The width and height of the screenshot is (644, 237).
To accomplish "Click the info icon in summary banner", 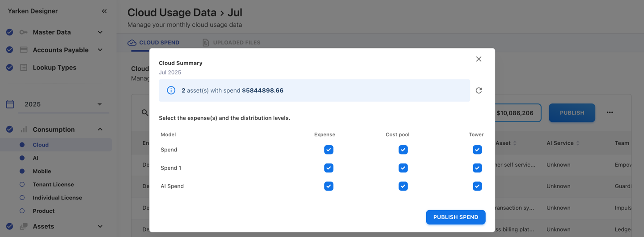I will (x=171, y=90).
